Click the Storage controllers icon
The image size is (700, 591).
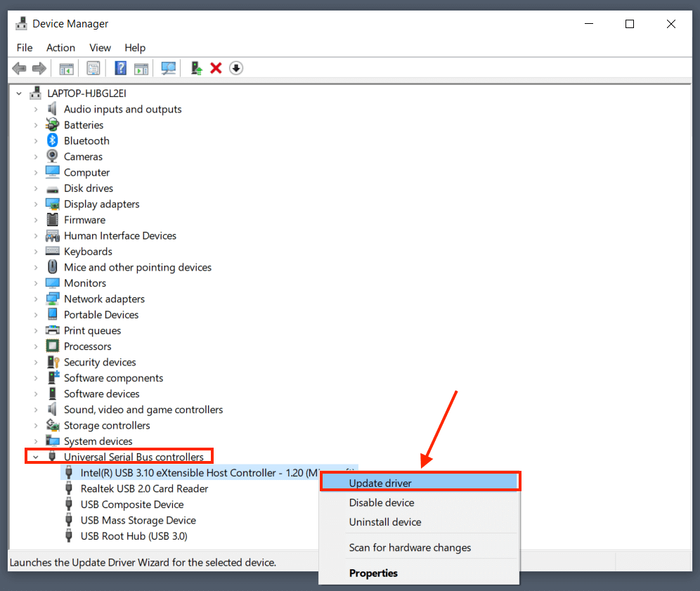click(52, 425)
